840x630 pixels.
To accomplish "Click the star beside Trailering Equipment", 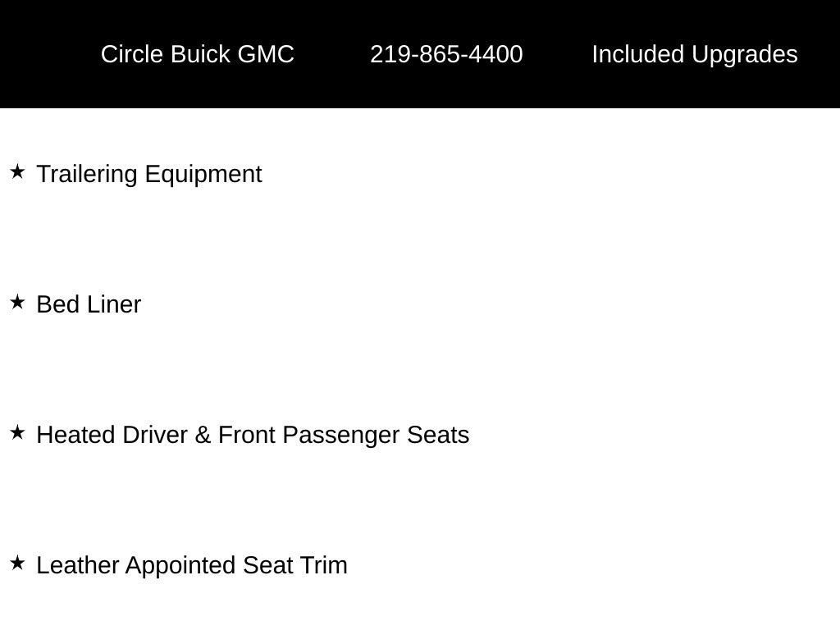I will 17,172.
